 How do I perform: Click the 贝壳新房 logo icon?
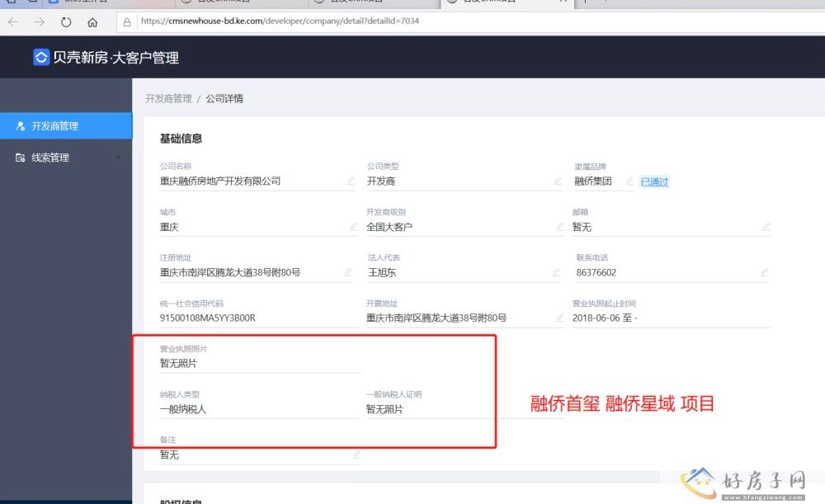click(41, 57)
